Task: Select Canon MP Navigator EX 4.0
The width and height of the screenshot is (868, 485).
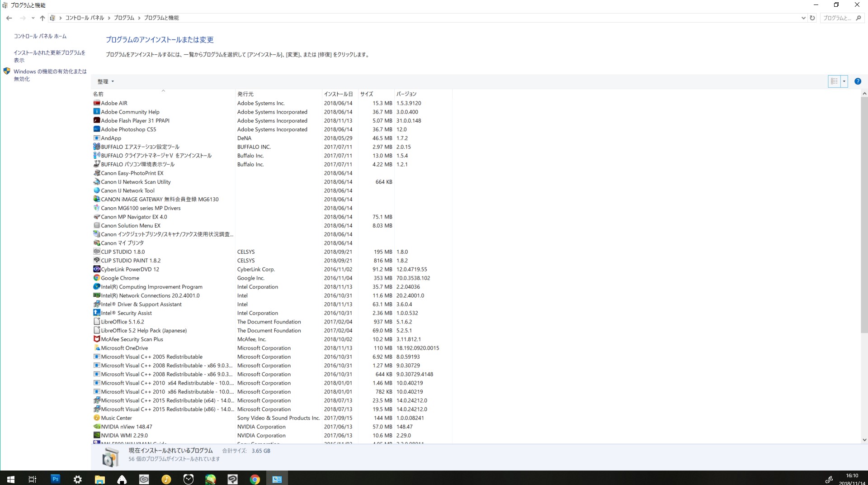Action: tap(272, 217)
